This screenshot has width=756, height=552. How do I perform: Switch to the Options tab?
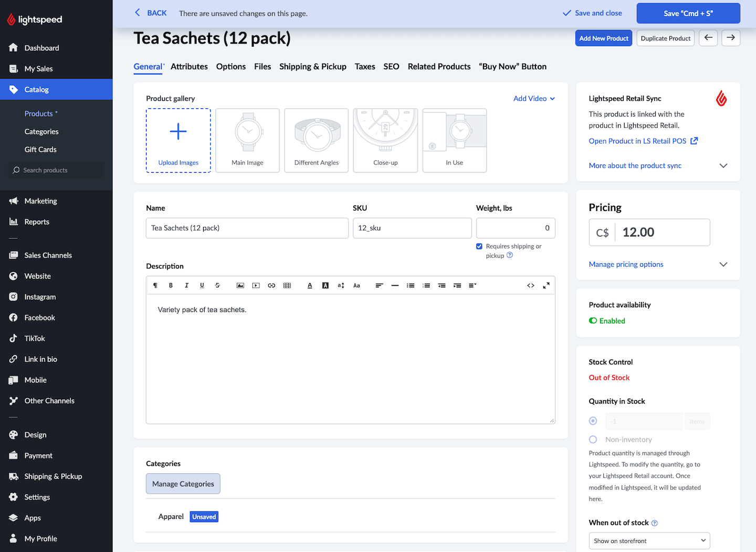[x=231, y=67]
